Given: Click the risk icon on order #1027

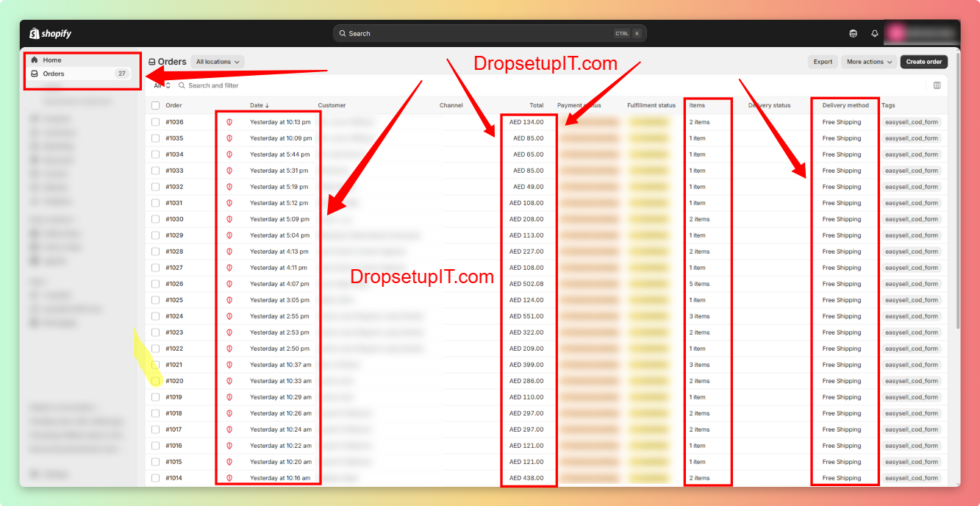Looking at the screenshot, I should 229,268.
